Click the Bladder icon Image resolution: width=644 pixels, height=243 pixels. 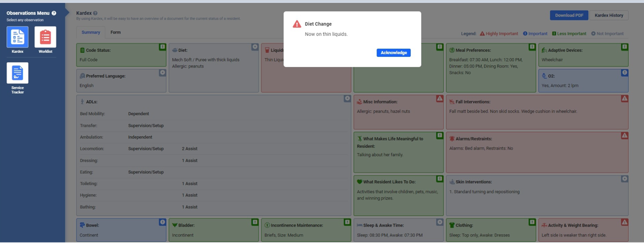tap(175, 225)
